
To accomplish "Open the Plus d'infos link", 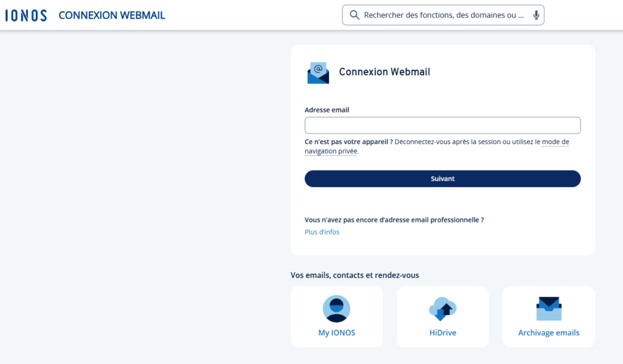I will click(x=322, y=232).
